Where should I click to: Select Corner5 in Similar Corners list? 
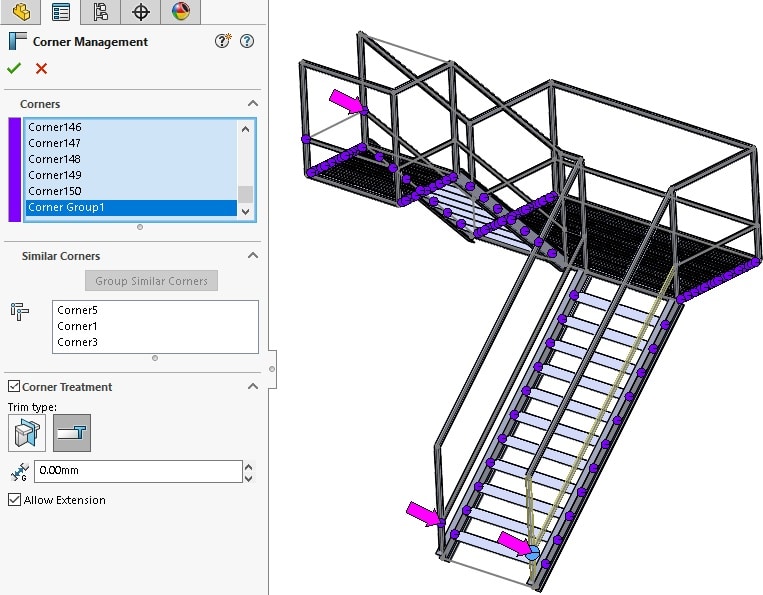point(77,310)
